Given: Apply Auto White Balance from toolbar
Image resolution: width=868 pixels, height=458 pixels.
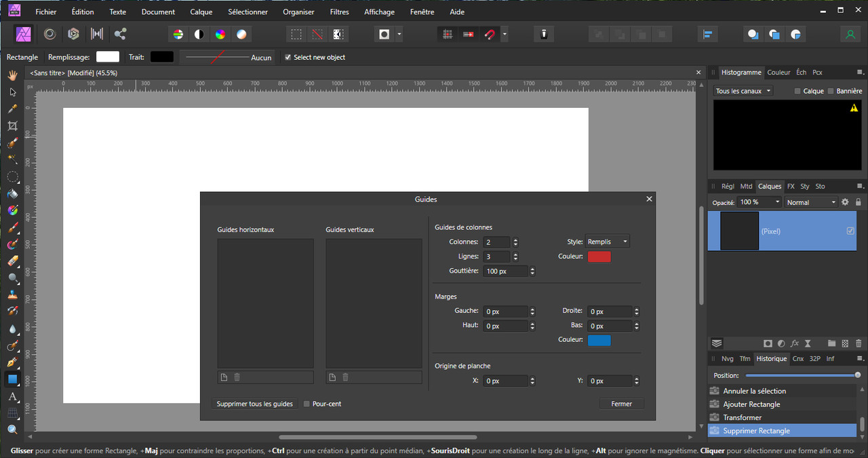Looking at the screenshot, I should [x=241, y=34].
